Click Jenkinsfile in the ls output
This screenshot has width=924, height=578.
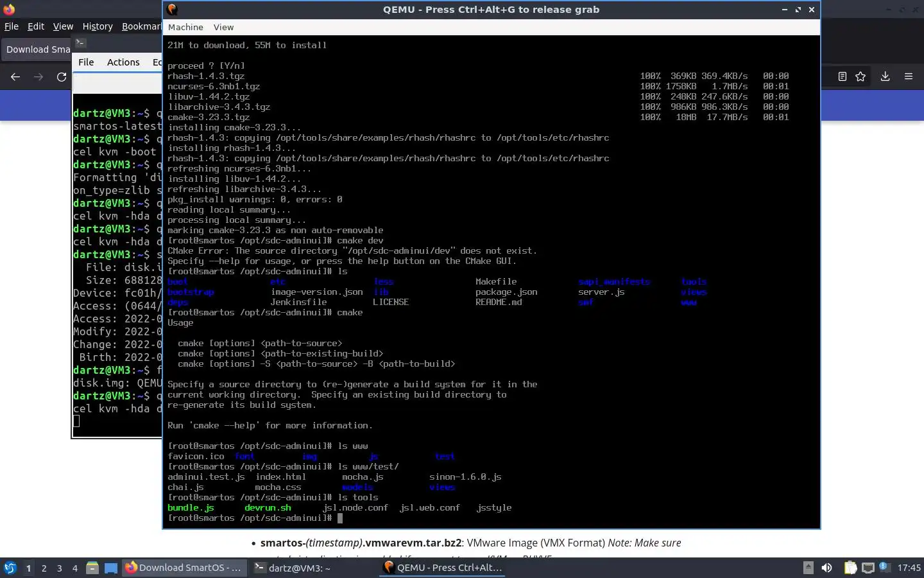(298, 302)
